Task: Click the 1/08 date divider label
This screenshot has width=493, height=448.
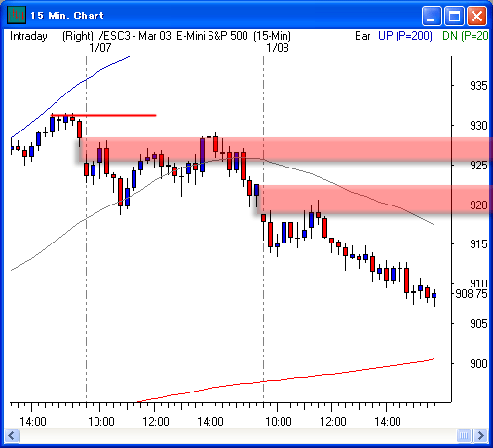Action: [278, 48]
